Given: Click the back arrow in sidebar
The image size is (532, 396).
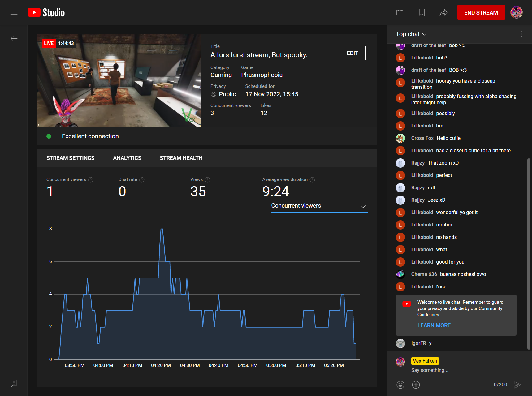Looking at the screenshot, I should click(14, 38).
